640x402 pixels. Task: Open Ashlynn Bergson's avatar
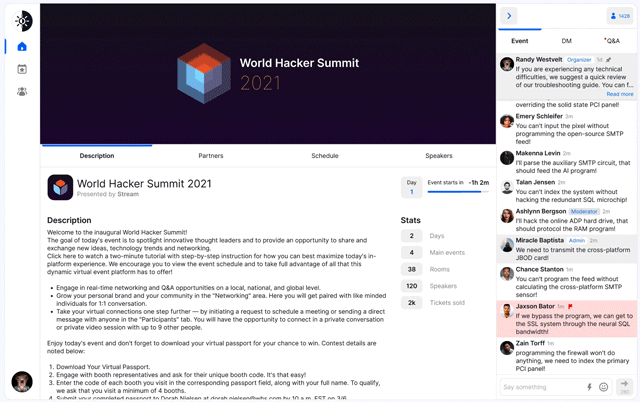coord(507,216)
